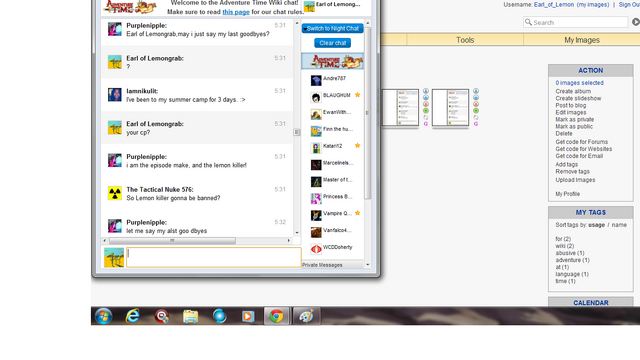This screenshot has height=360, width=640.
Task: Open the Tools tab
Action: tap(465, 40)
